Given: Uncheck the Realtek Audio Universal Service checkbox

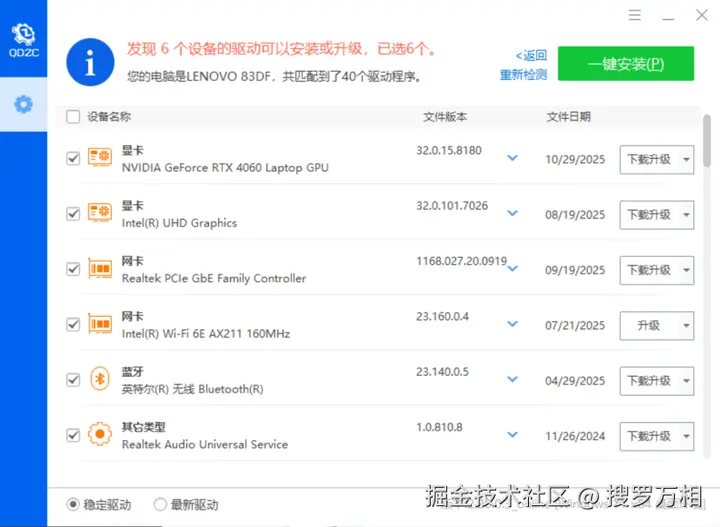Looking at the screenshot, I should [73, 435].
